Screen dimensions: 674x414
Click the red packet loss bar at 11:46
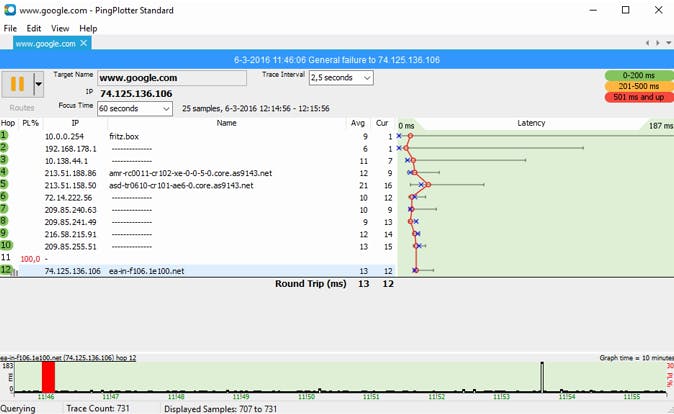[x=48, y=377]
